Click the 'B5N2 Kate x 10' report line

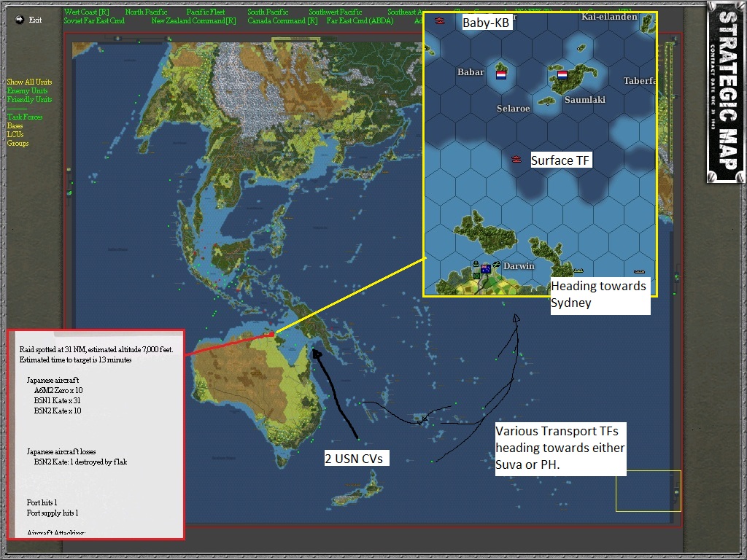(58, 411)
